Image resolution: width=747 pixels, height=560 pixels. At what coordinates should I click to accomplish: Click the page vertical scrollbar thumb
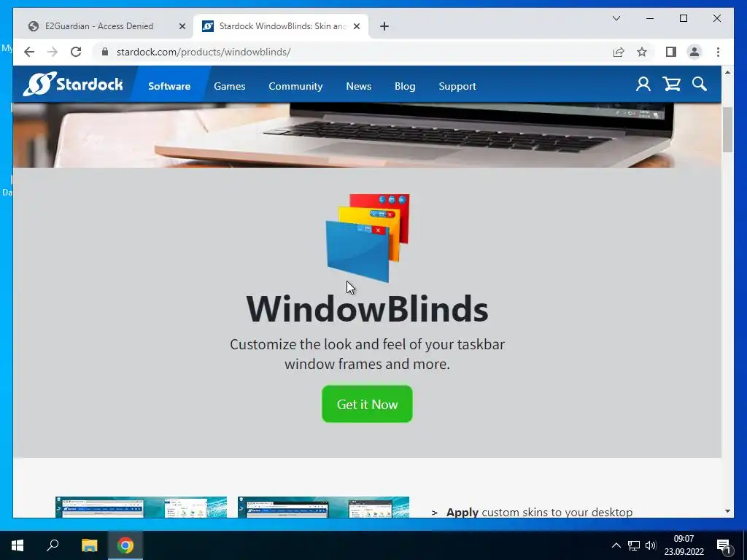point(727,130)
